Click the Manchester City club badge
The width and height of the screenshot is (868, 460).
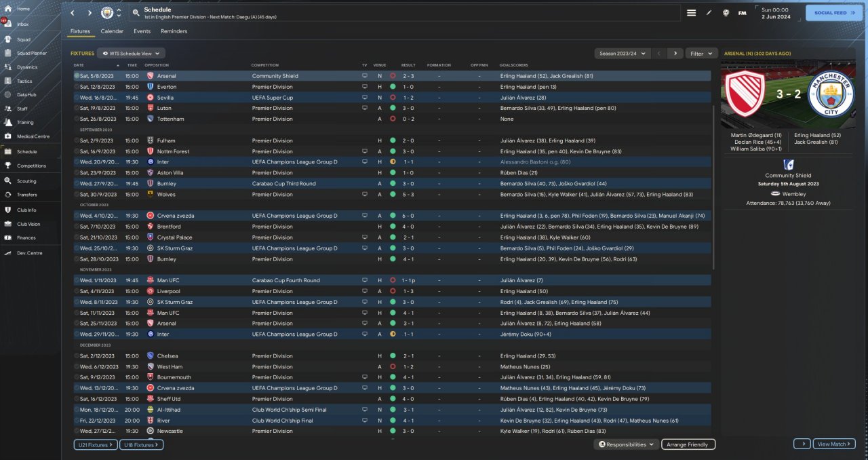107,13
